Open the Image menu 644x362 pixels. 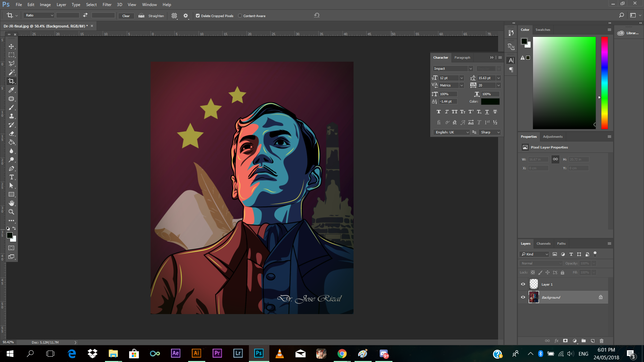tap(45, 5)
